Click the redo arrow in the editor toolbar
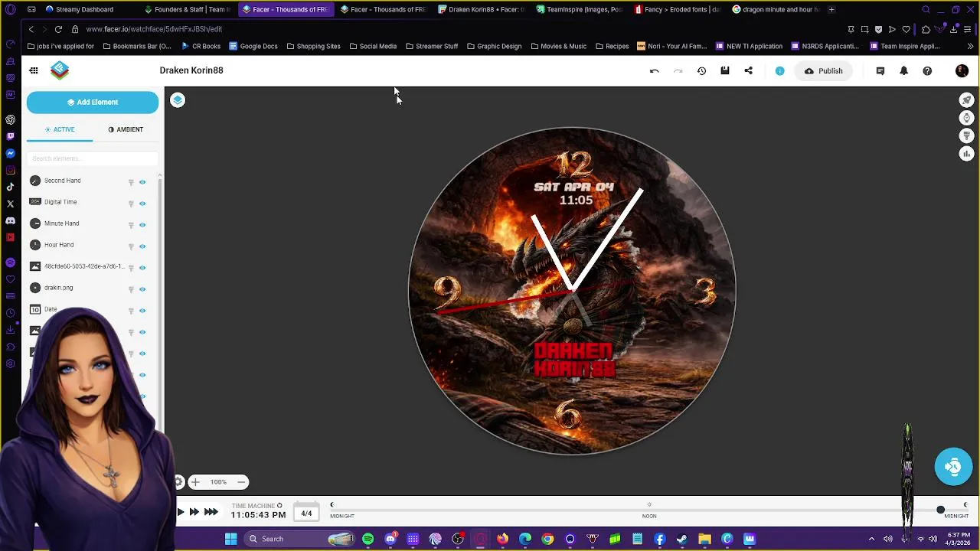The image size is (980, 551). point(678,70)
